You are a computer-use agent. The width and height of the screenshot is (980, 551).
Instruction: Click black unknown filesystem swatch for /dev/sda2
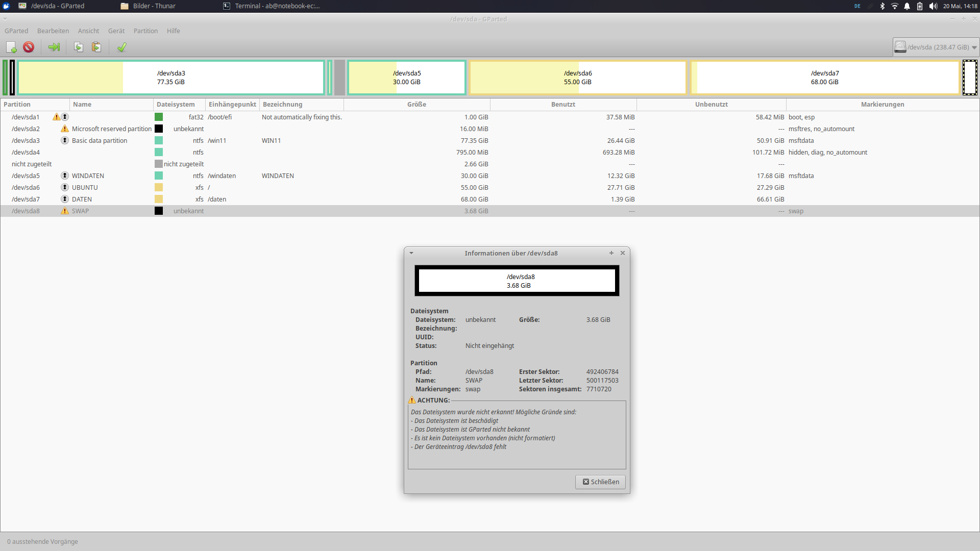coord(159,129)
